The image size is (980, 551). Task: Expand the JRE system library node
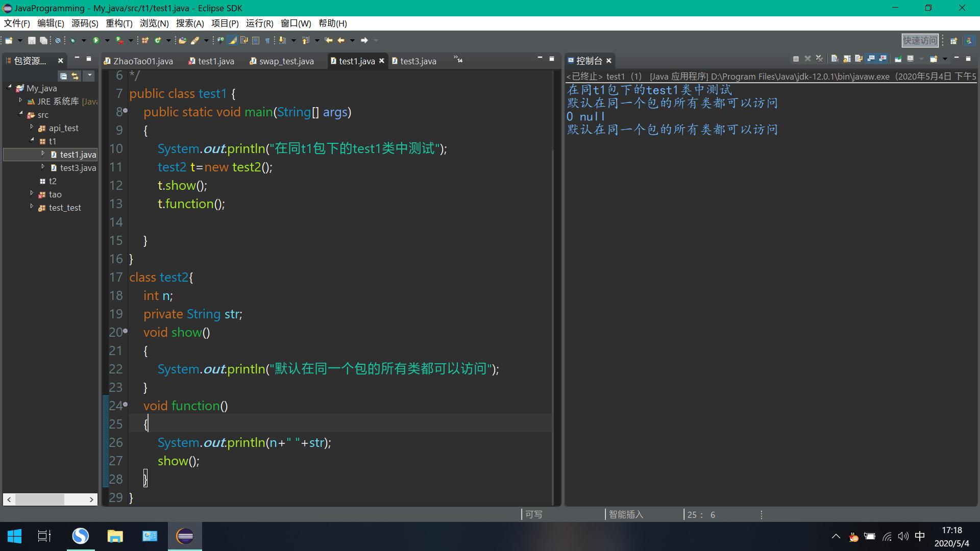pyautogui.click(x=20, y=101)
